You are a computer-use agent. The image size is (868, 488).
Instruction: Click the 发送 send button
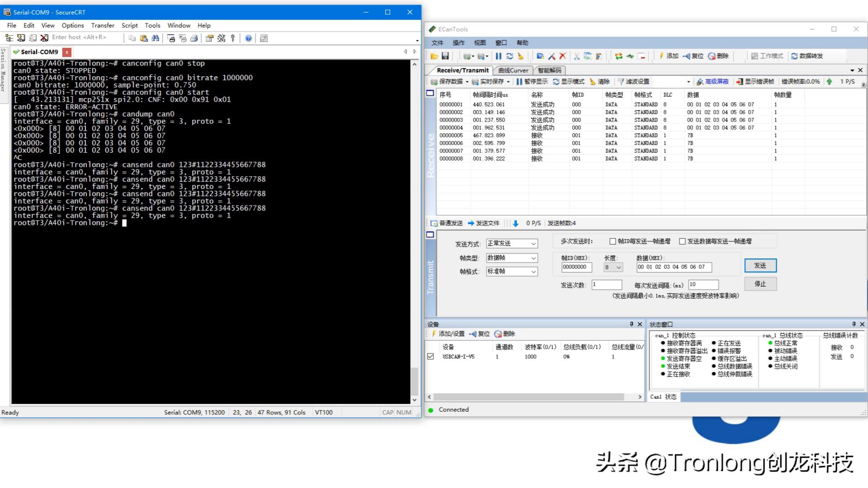(760, 266)
